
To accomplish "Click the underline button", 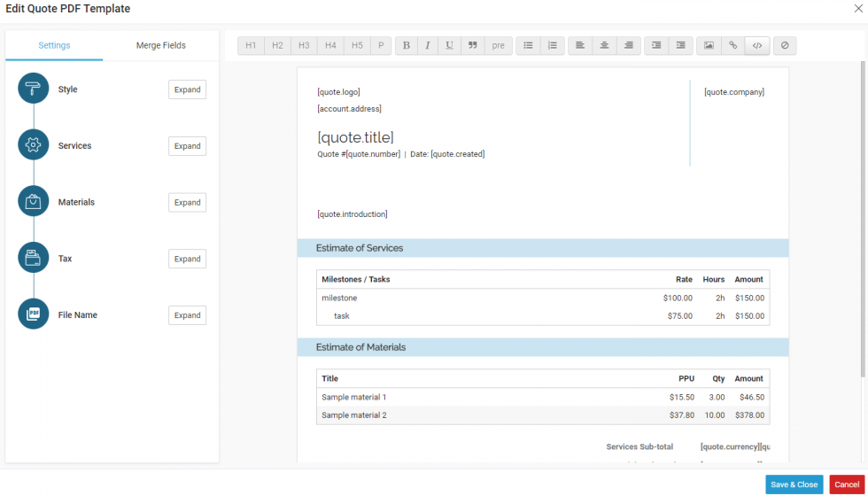I will pyautogui.click(x=450, y=45).
